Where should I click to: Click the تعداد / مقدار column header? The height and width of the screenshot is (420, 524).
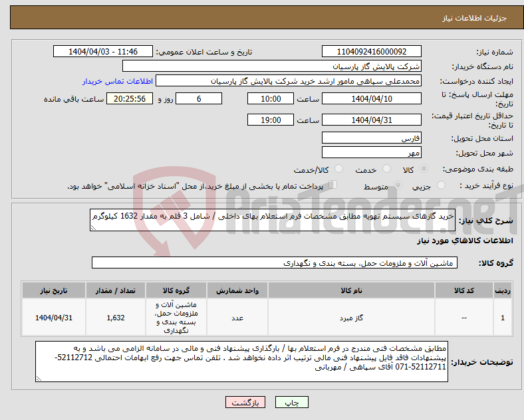click(115, 290)
